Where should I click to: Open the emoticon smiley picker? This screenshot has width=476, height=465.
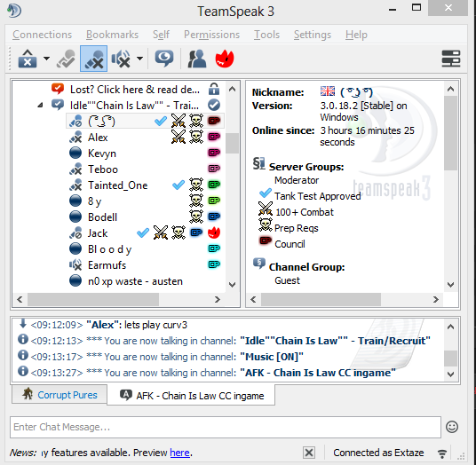click(x=452, y=427)
